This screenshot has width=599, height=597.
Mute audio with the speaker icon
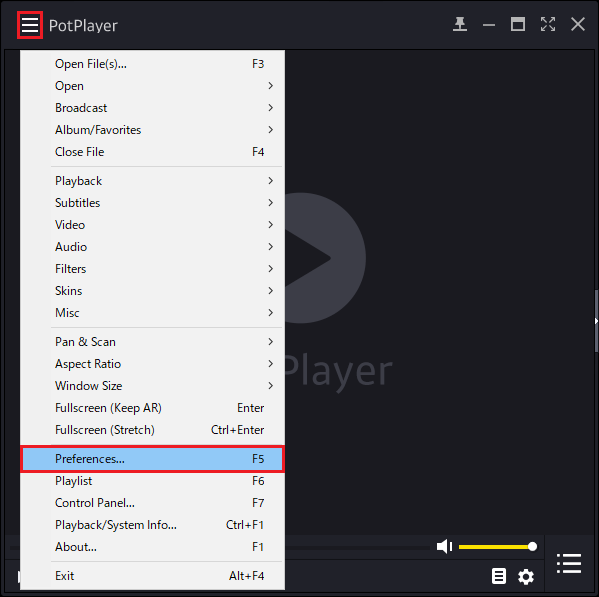444,547
